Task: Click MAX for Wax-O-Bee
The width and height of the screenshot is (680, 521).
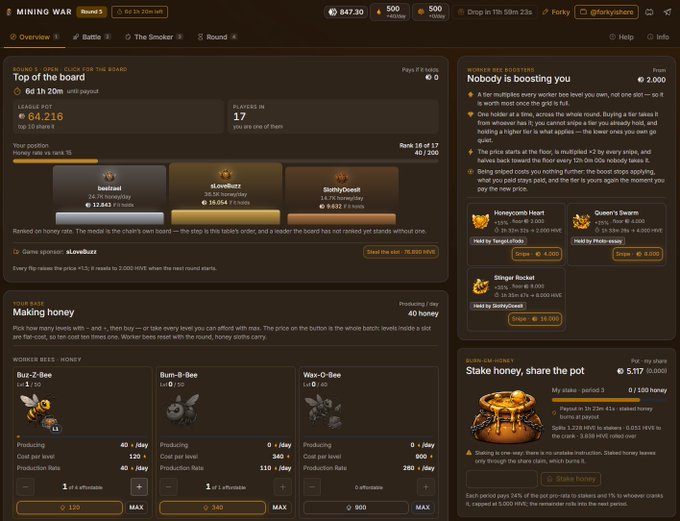Action: coord(422,507)
